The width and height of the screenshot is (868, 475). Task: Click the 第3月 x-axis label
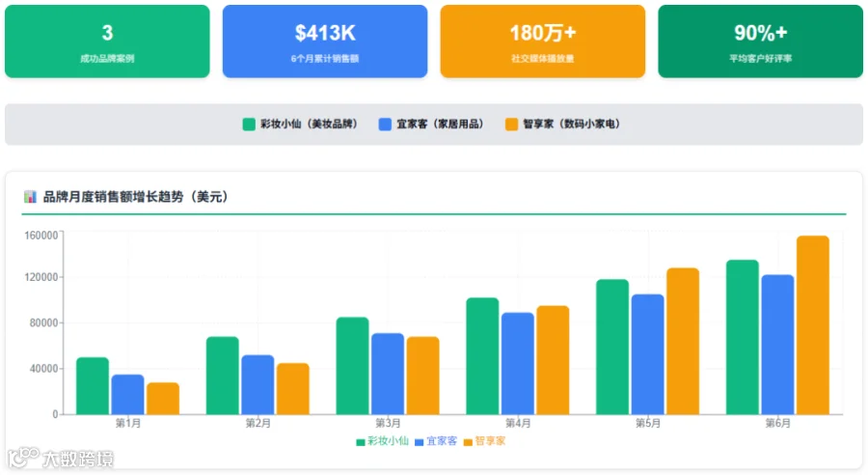388,424
